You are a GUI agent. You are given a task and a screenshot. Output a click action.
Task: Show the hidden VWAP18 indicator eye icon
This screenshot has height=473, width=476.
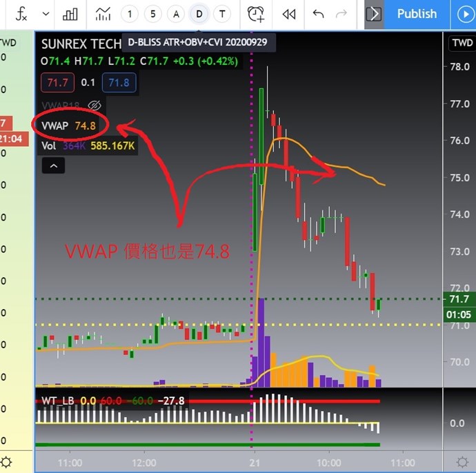pos(95,105)
